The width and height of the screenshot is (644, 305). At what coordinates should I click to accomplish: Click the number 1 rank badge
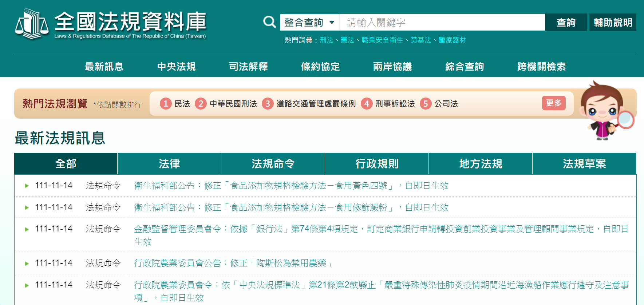tap(166, 104)
